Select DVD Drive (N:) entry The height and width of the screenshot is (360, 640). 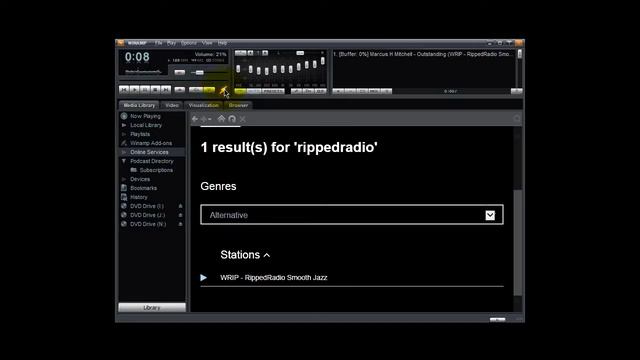point(148,224)
